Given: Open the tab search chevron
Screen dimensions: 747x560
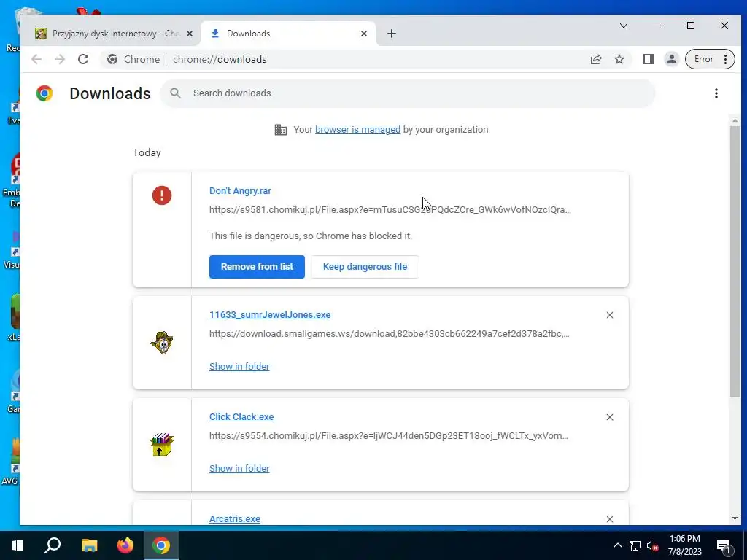Looking at the screenshot, I should pyautogui.click(x=623, y=26).
